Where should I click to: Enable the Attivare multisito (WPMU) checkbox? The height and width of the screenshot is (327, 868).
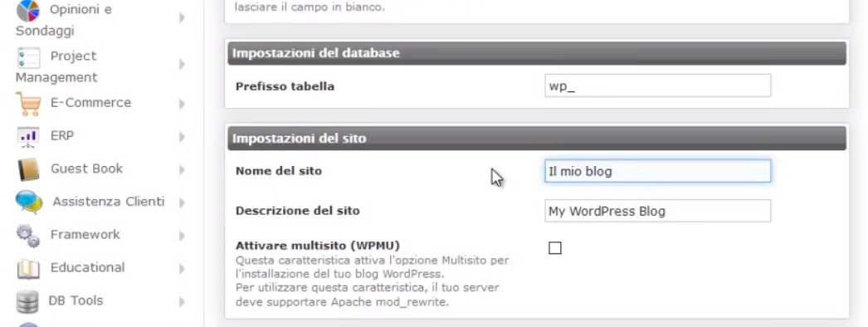tap(554, 248)
